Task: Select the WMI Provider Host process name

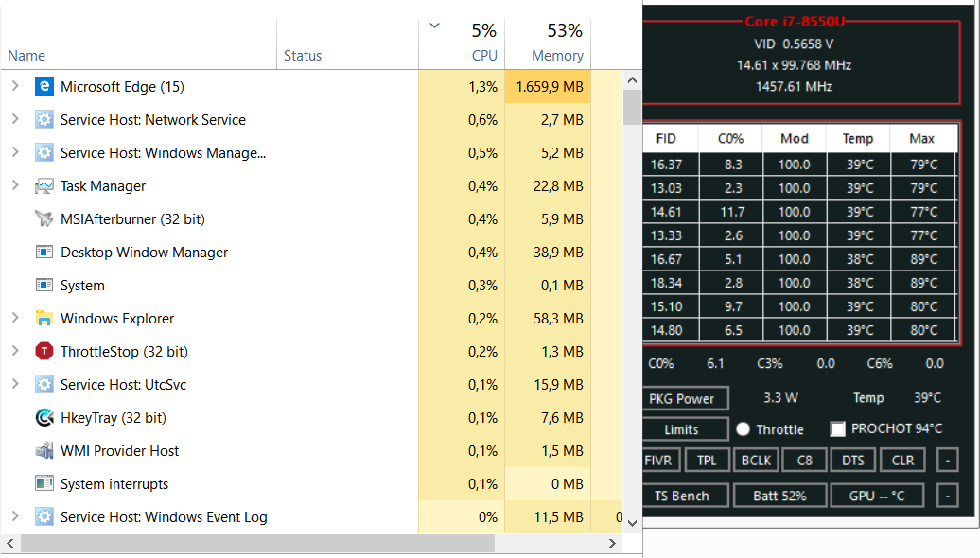Action: [119, 451]
